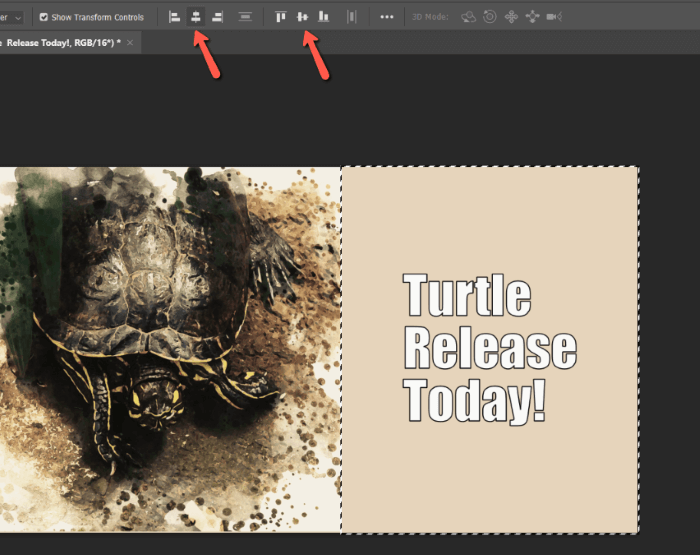This screenshot has width=700, height=555.
Task: Click the Turtle Release Today! text
Action: (488, 348)
